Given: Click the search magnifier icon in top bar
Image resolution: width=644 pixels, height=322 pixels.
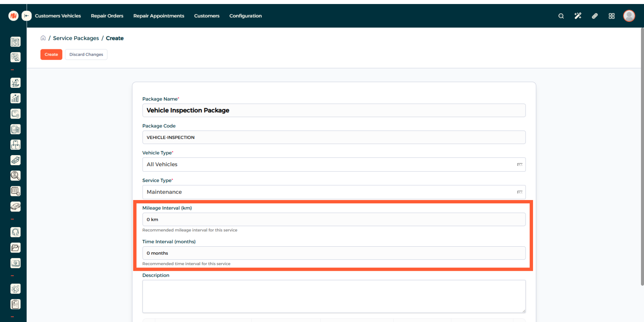Looking at the screenshot, I should (561, 16).
